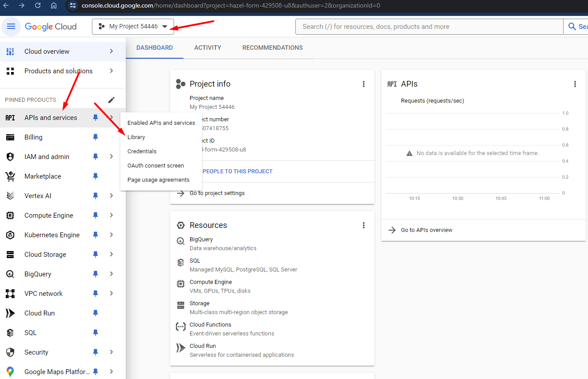The width and height of the screenshot is (588, 379).
Task: Open Resources card three-dot menu
Action: 364,225
